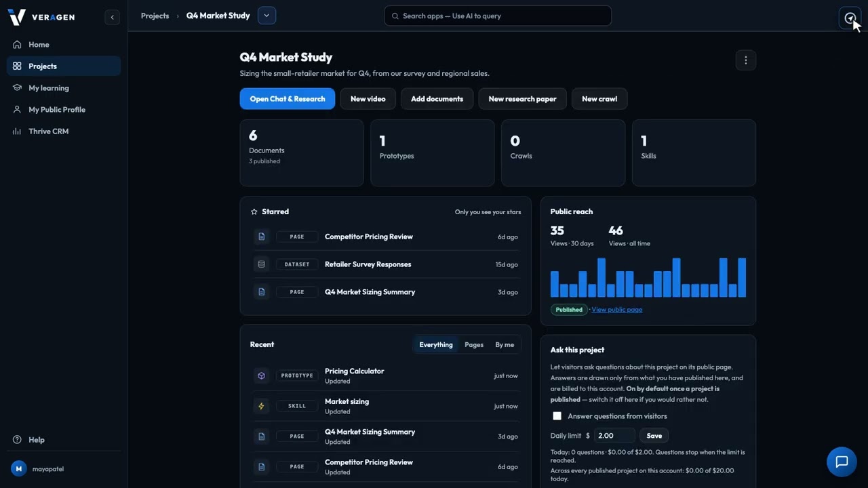Open the Crawls stat card
This screenshot has width=868, height=488.
tap(564, 153)
